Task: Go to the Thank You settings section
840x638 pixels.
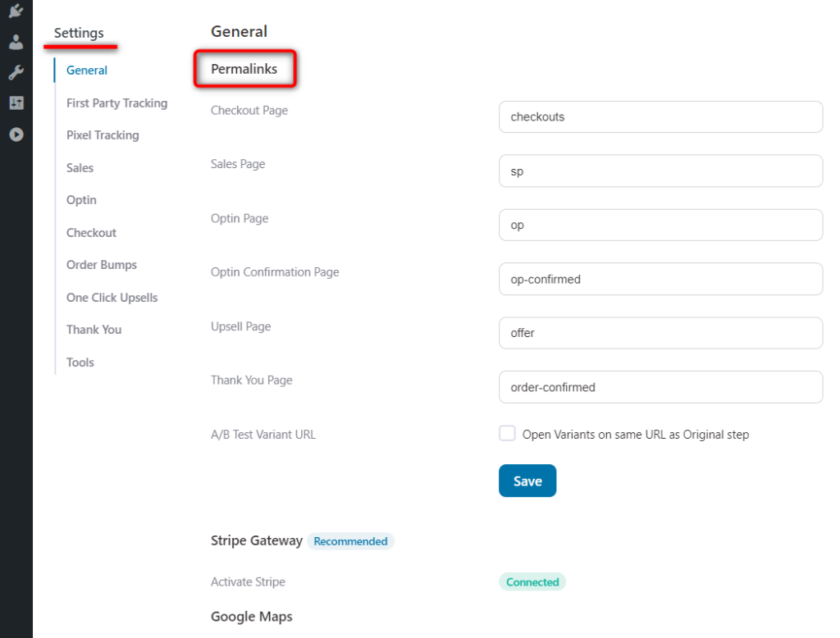Action: click(x=94, y=330)
